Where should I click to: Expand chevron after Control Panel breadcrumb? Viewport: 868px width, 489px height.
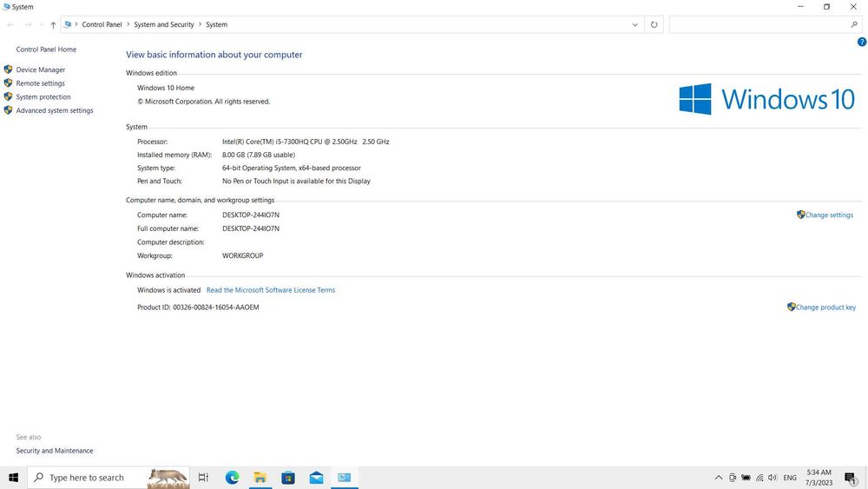pyautogui.click(x=128, y=24)
